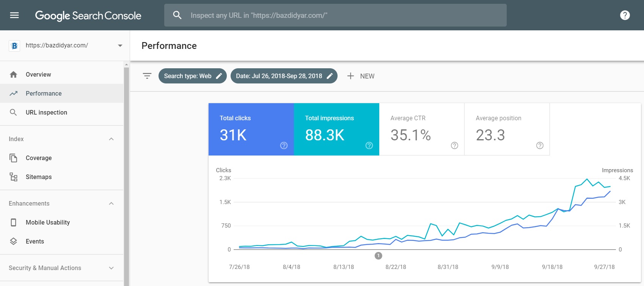Click the 35.1% average CTR value
This screenshot has height=286, width=644.
coord(411,135)
